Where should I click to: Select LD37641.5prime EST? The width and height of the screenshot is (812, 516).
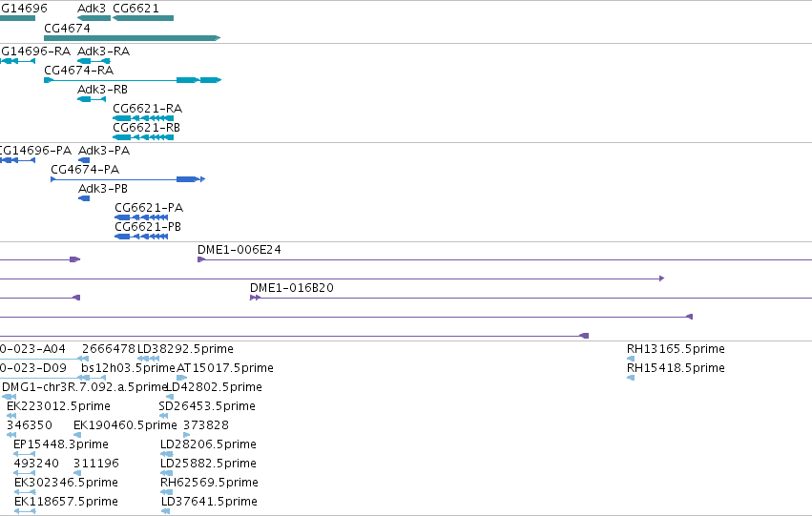click(x=209, y=502)
